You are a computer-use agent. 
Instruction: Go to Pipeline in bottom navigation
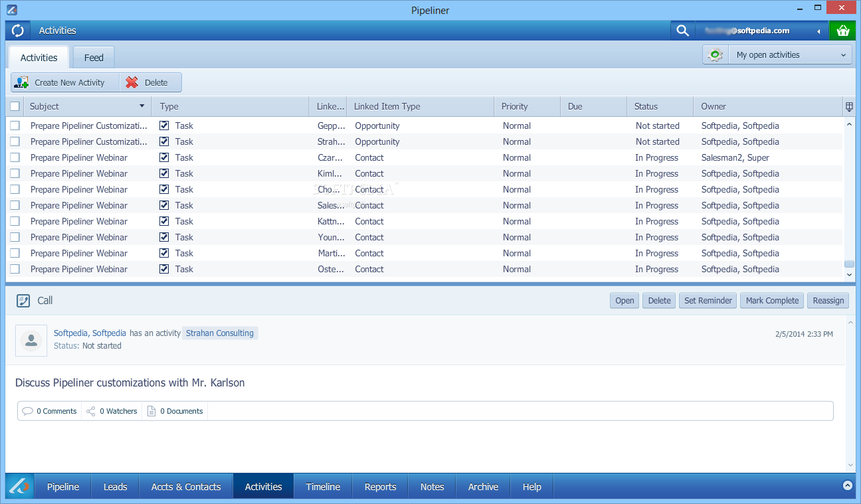click(63, 487)
